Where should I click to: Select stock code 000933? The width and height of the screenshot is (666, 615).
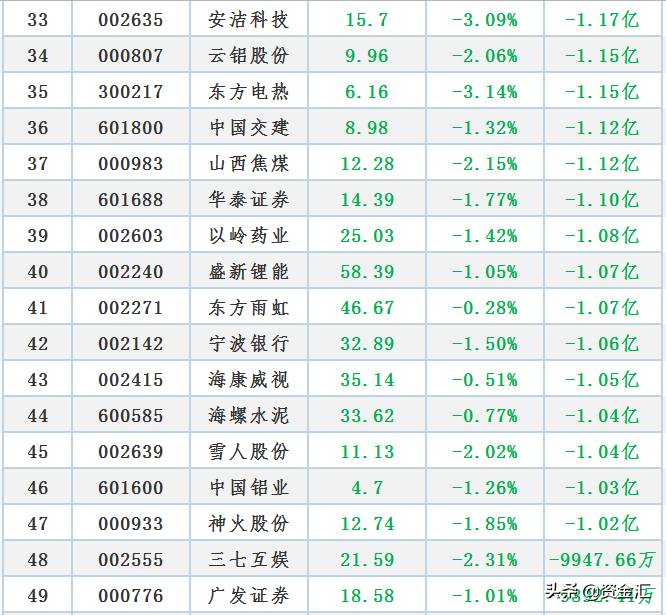click(x=131, y=524)
